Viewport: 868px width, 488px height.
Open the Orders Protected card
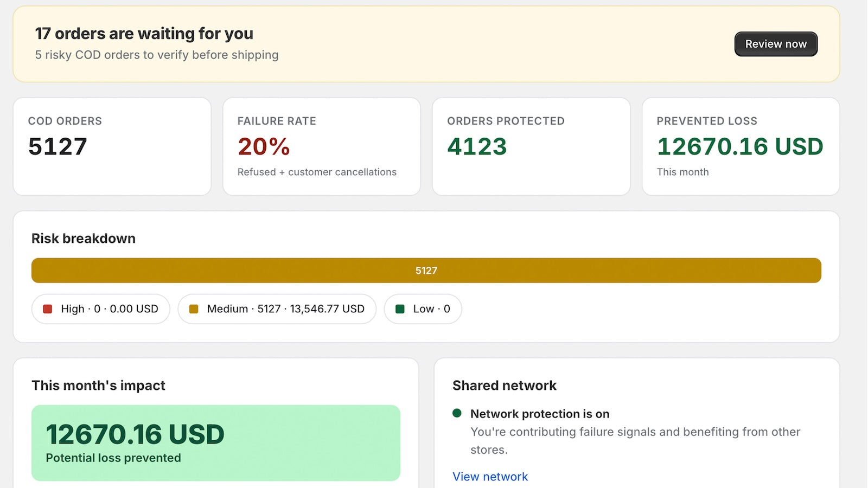point(531,146)
